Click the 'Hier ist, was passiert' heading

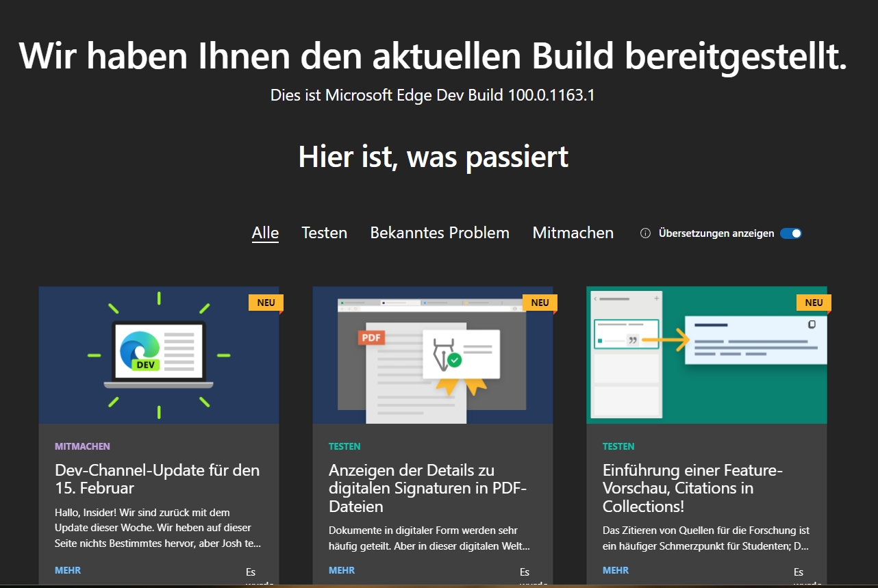[434, 157]
